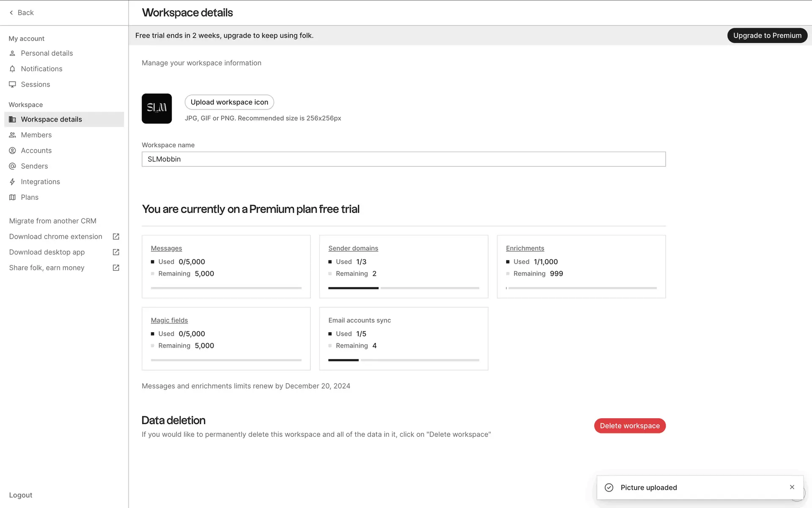Click the SLM workspace icon thumbnail
The height and width of the screenshot is (508, 812).
click(x=156, y=108)
